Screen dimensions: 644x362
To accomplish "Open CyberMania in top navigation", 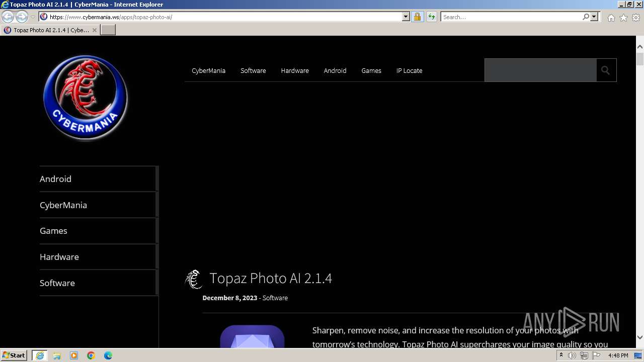I will pyautogui.click(x=208, y=70).
